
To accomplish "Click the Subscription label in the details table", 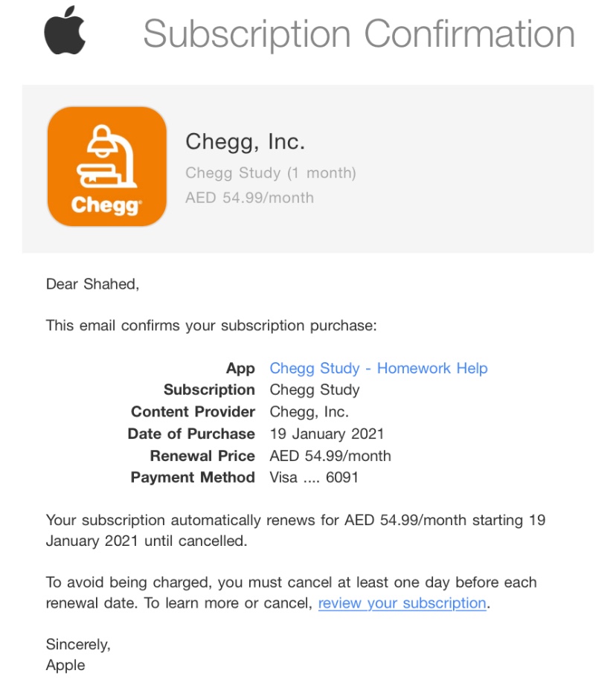I will point(209,390).
